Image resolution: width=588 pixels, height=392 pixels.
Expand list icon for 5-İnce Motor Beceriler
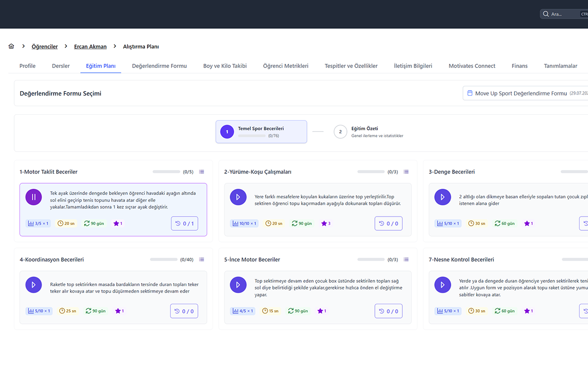(x=406, y=260)
